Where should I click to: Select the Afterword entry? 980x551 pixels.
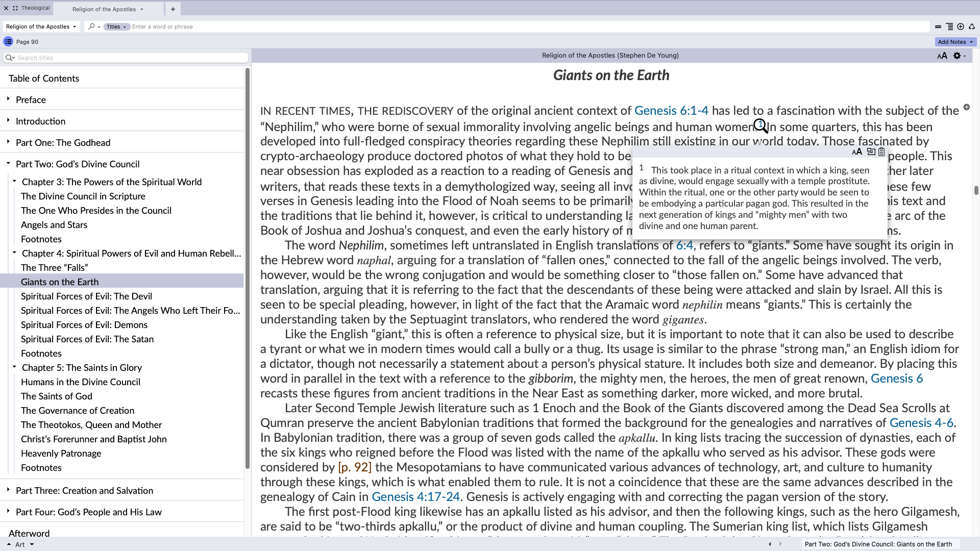tap(29, 533)
